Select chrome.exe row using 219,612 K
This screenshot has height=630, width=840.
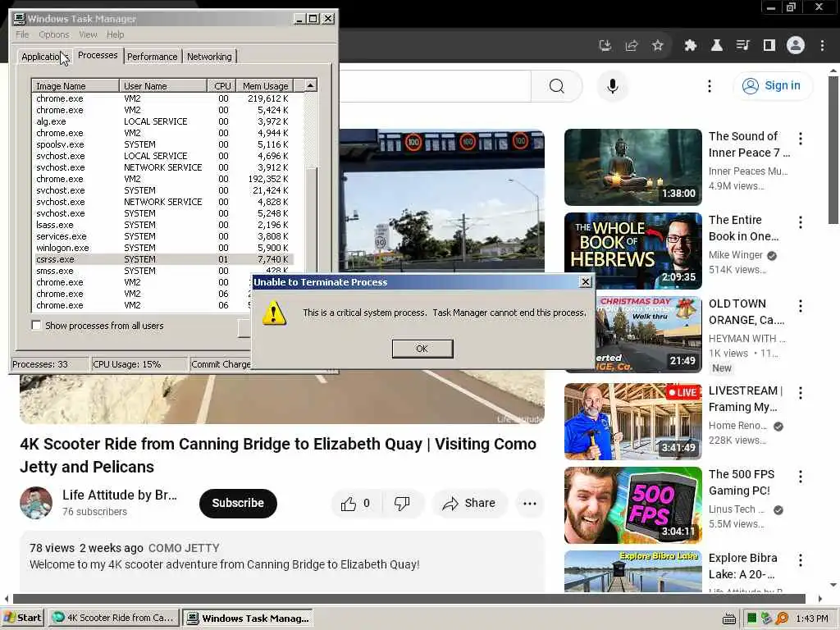(x=163, y=98)
